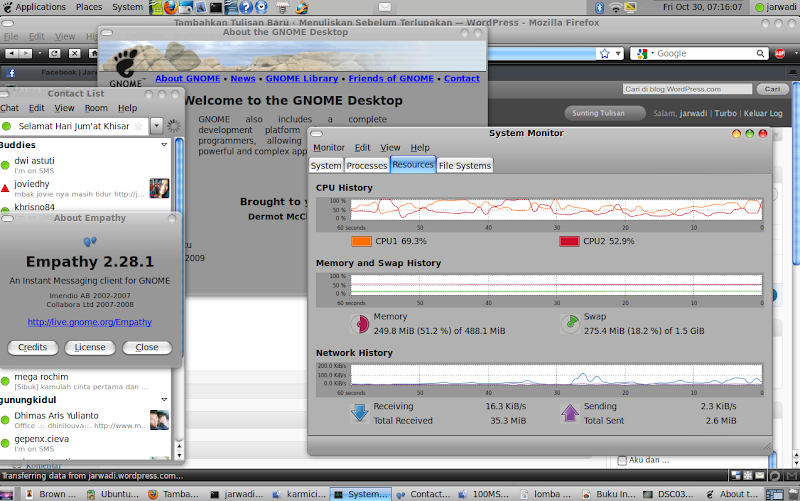Open the Room menu in Contact List
The height and width of the screenshot is (501, 800).
pyautogui.click(x=96, y=108)
